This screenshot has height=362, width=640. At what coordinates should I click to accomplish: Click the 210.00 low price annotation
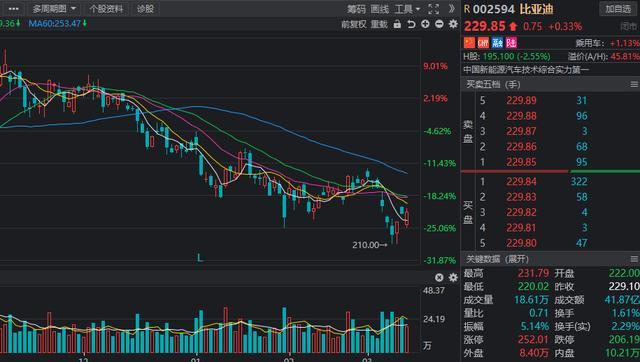pos(369,245)
